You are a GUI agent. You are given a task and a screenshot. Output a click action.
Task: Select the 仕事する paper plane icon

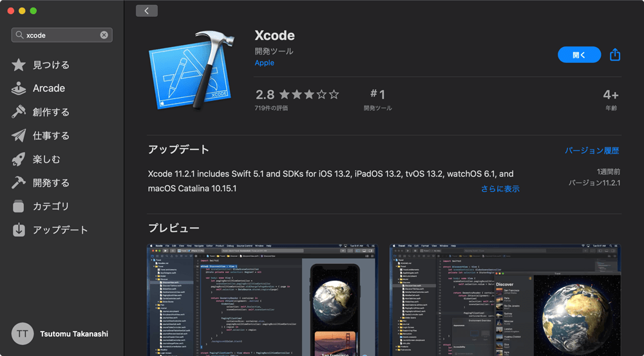tap(19, 135)
